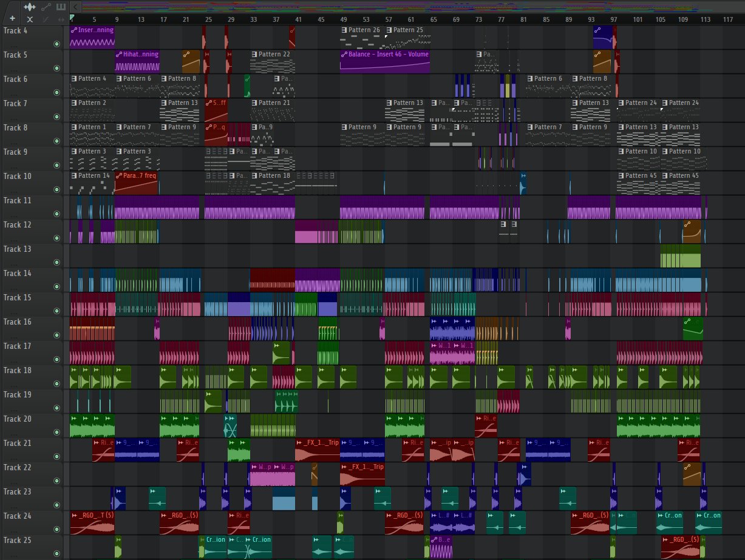Open the clip menu of Pattern 22
The width and height of the screenshot is (745, 560).
(254, 54)
